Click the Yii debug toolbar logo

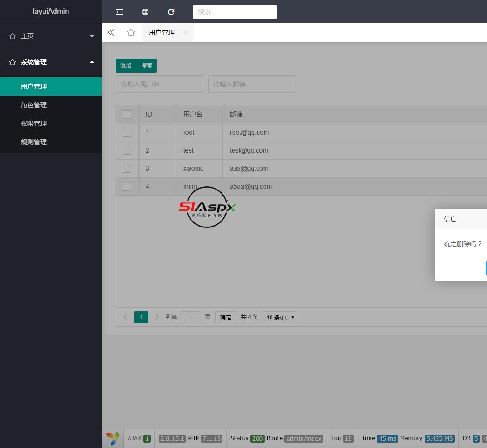click(x=113, y=438)
